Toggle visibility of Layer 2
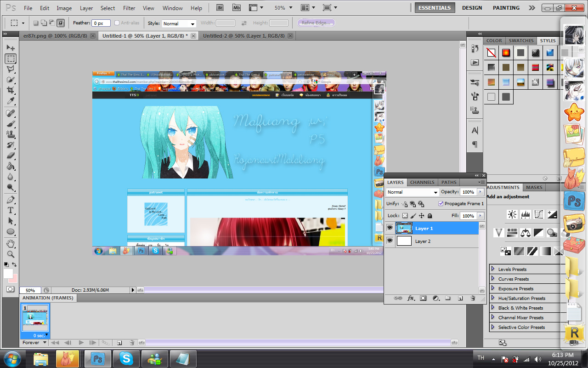588x368 pixels. point(390,241)
